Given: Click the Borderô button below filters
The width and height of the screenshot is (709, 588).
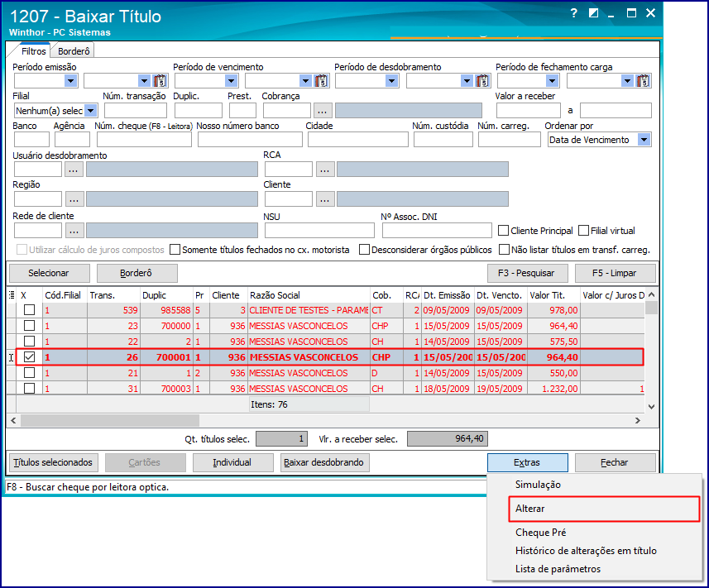Looking at the screenshot, I should [x=137, y=273].
